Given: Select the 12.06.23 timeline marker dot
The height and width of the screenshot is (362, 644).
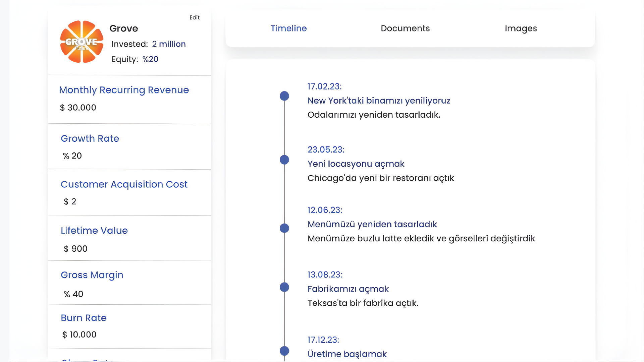Looking at the screenshot, I should tap(284, 228).
